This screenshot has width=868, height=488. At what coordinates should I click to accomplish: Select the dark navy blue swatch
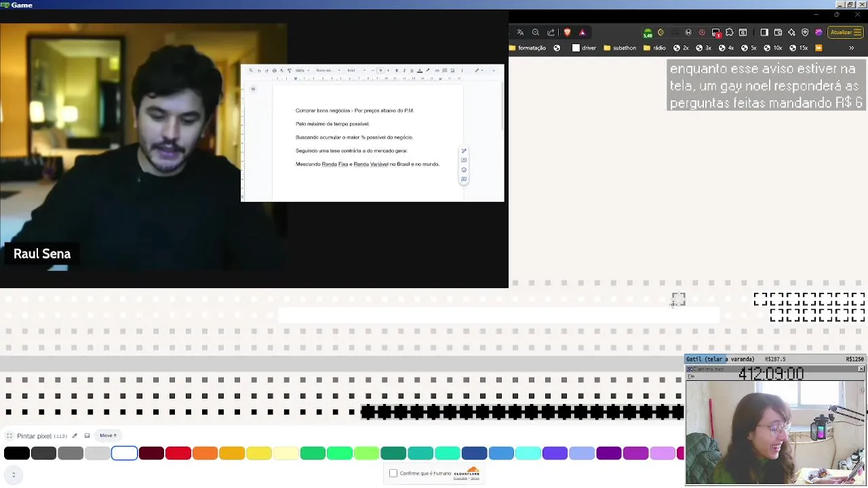pyautogui.click(x=474, y=453)
